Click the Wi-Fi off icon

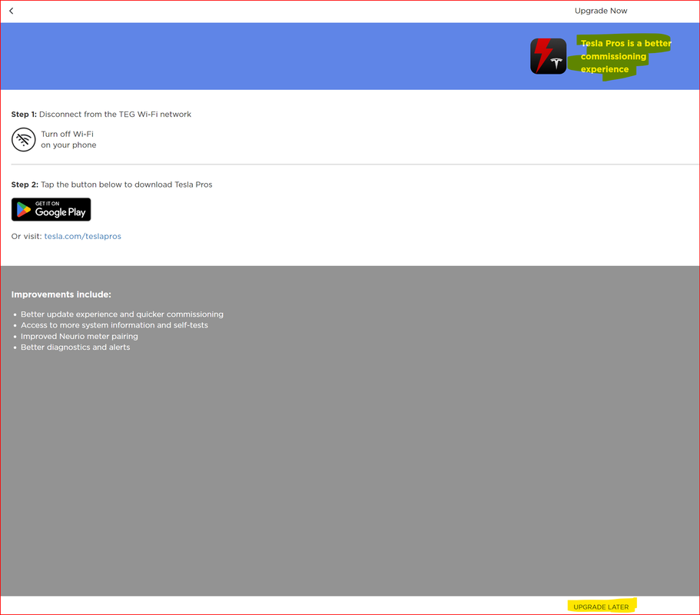pos(23,139)
